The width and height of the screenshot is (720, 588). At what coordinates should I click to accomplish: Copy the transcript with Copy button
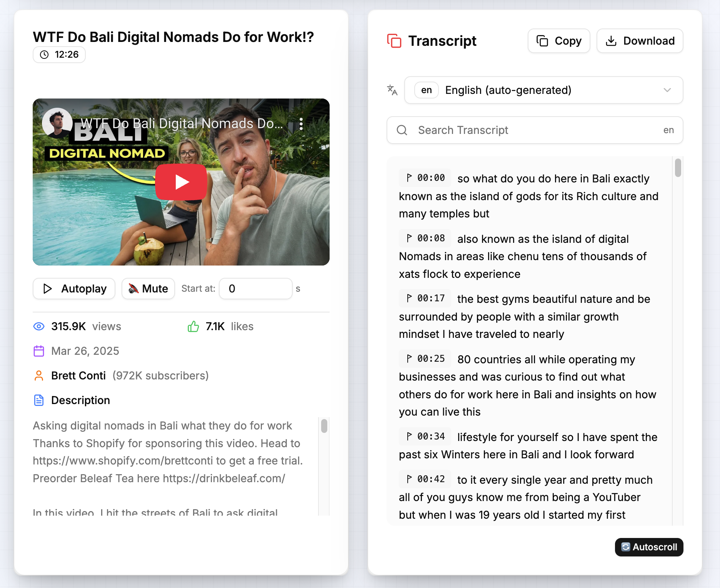pyautogui.click(x=559, y=41)
